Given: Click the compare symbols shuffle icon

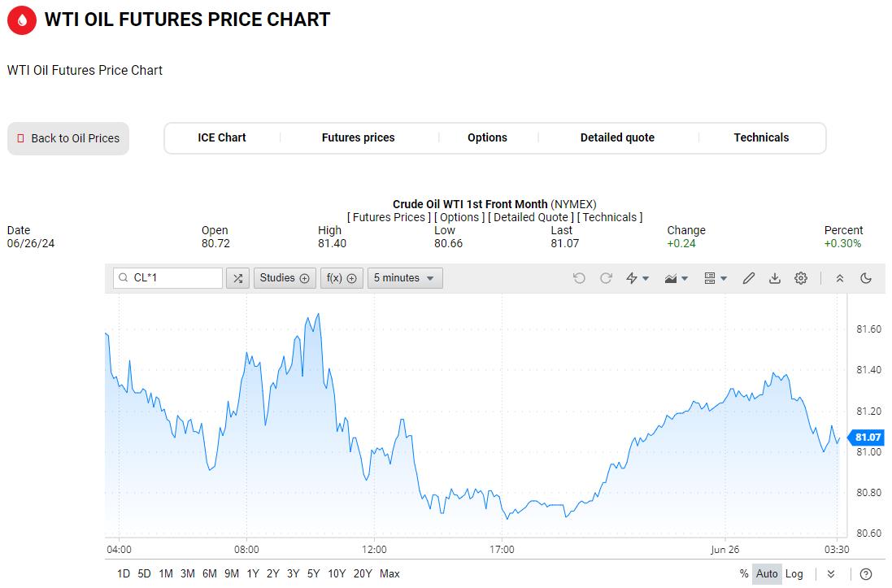Looking at the screenshot, I should click(237, 278).
